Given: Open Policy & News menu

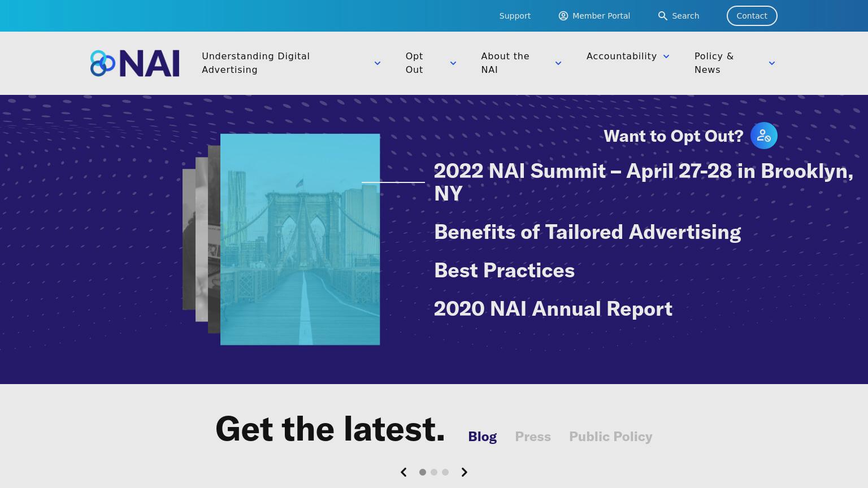Looking at the screenshot, I should click(x=714, y=63).
